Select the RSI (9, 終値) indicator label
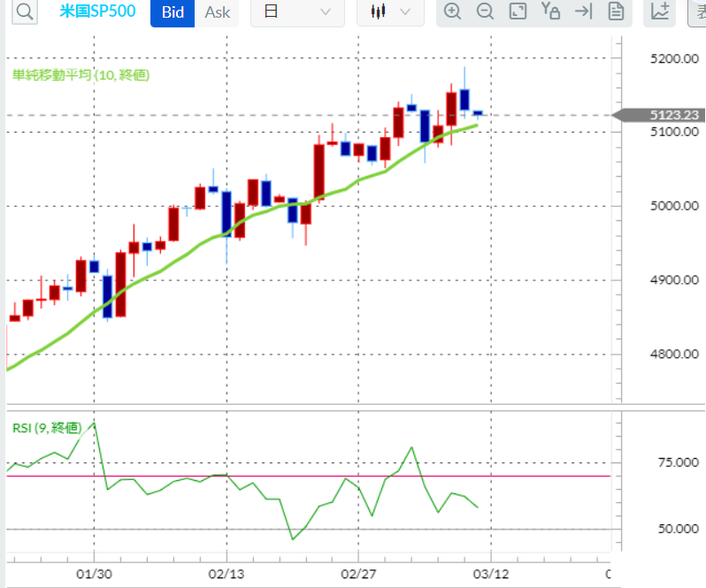The image size is (706, 588). [47, 428]
